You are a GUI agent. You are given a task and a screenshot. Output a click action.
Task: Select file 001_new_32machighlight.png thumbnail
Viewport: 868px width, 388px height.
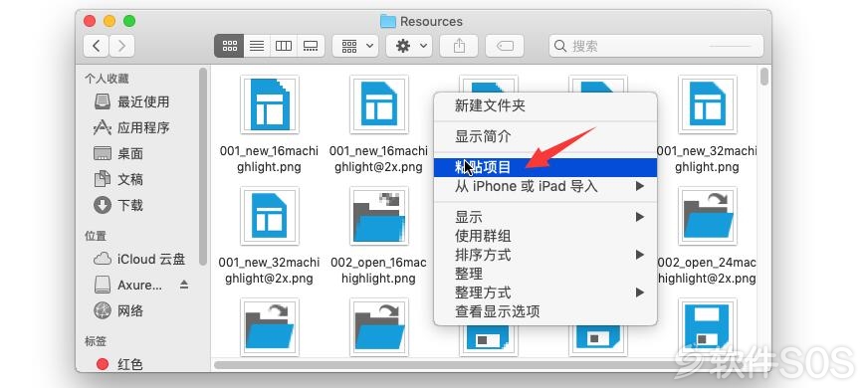708,104
